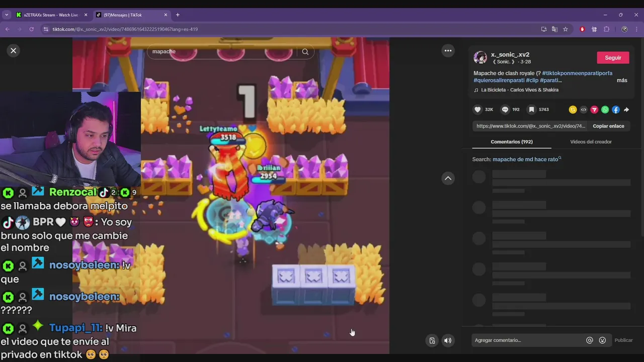
Task: Open the 'mapache de md hace rato' search link
Action: pyautogui.click(x=527, y=159)
